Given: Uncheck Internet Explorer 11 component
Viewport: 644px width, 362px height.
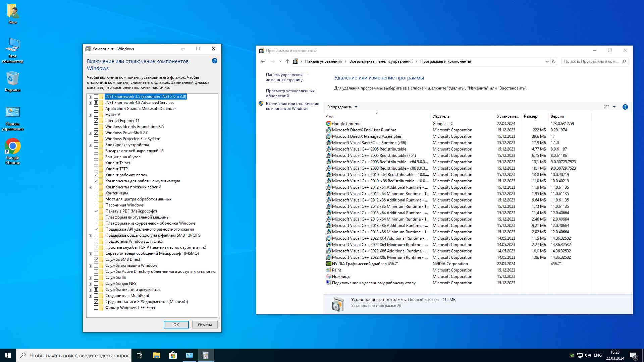Looking at the screenshot, I should point(96,121).
